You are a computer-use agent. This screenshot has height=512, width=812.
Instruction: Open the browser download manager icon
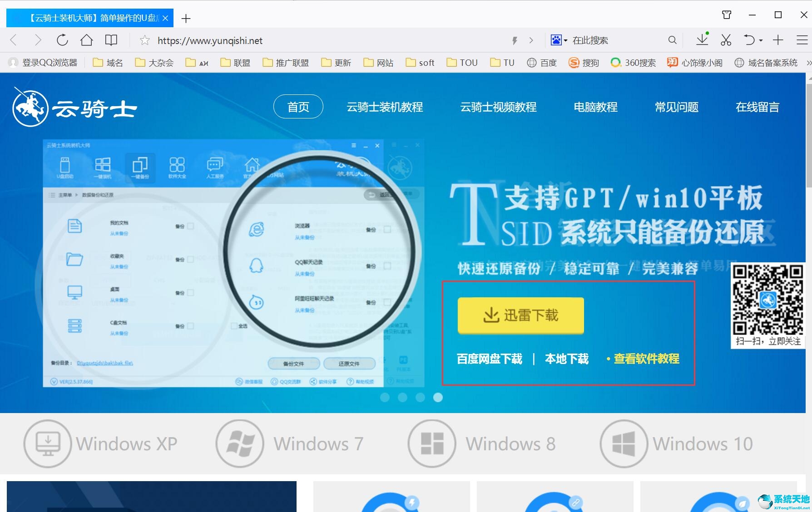(702, 40)
